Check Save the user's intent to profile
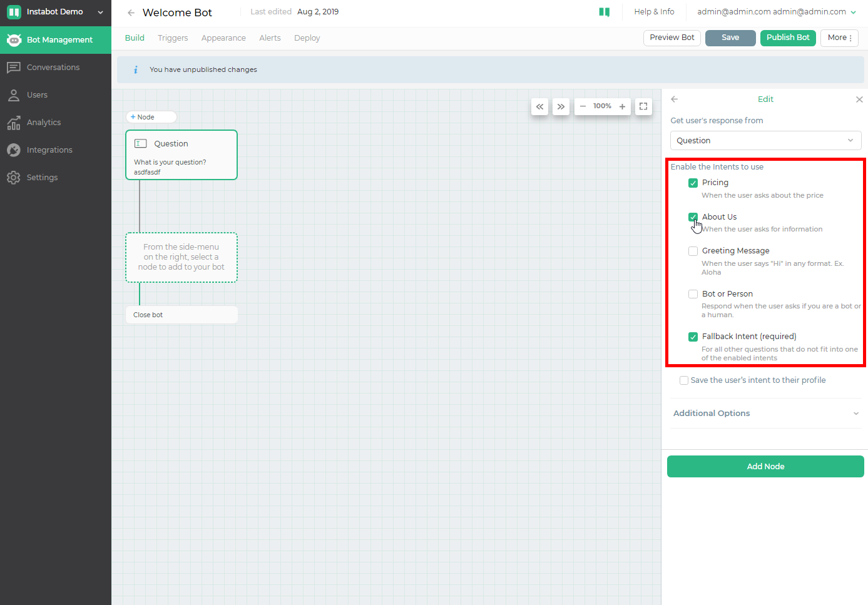 684,380
